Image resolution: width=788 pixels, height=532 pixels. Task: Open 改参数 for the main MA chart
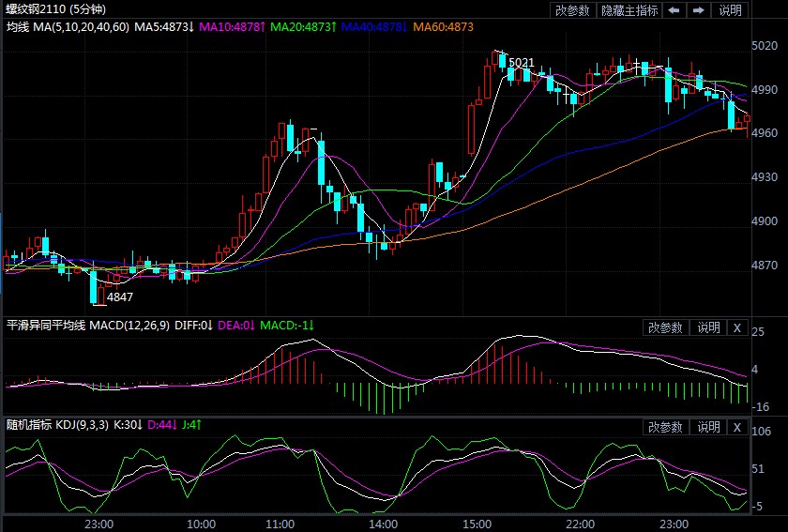pyautogui.click(x=572, y=10)
